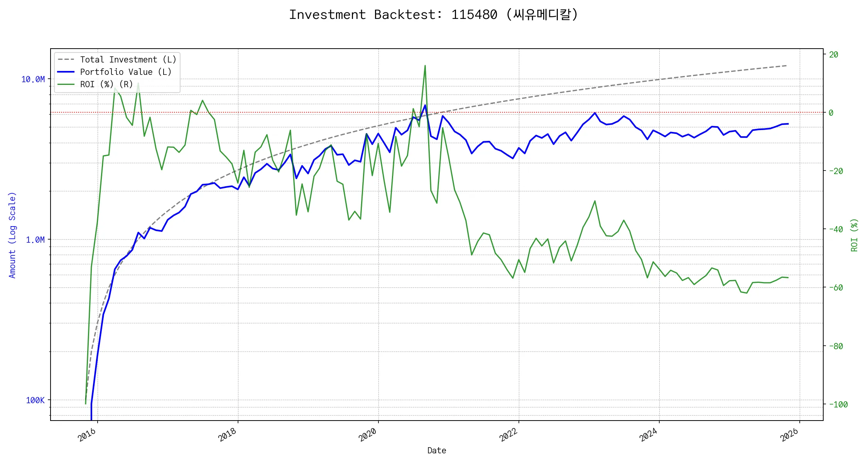
Task: Click the 2026 x-axis tick label
Action: [789, 435]
